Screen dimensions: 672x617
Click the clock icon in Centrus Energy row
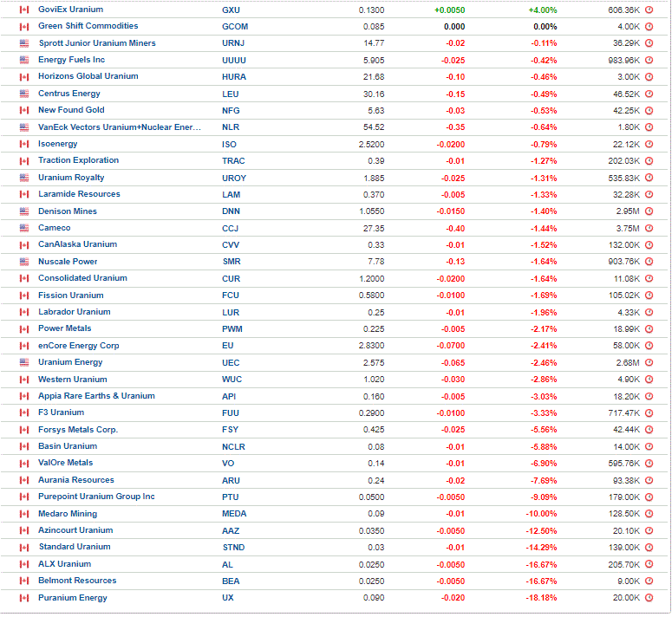pyautogui.click(x=649, y=94)
